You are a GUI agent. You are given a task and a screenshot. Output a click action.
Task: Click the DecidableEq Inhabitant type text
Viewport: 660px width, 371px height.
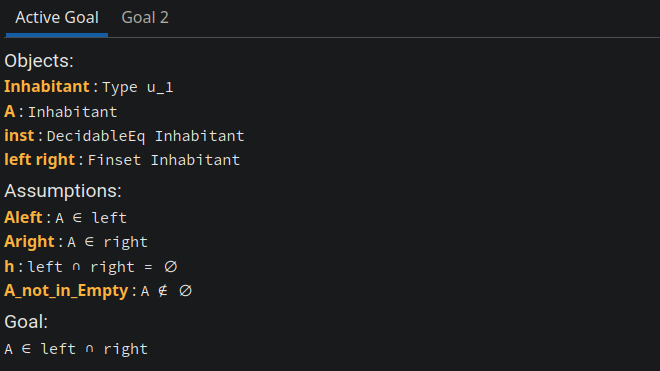coord(145,136)
